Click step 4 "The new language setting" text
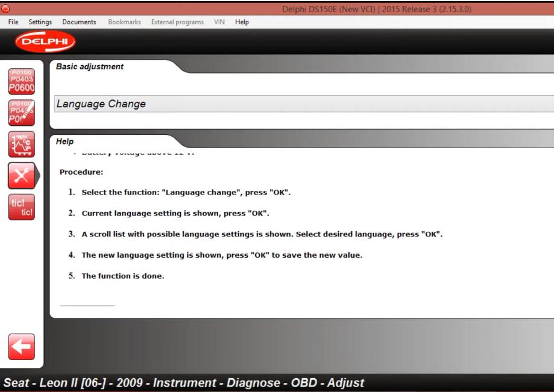This screenshot has width=554, height=392. (222, 255)
